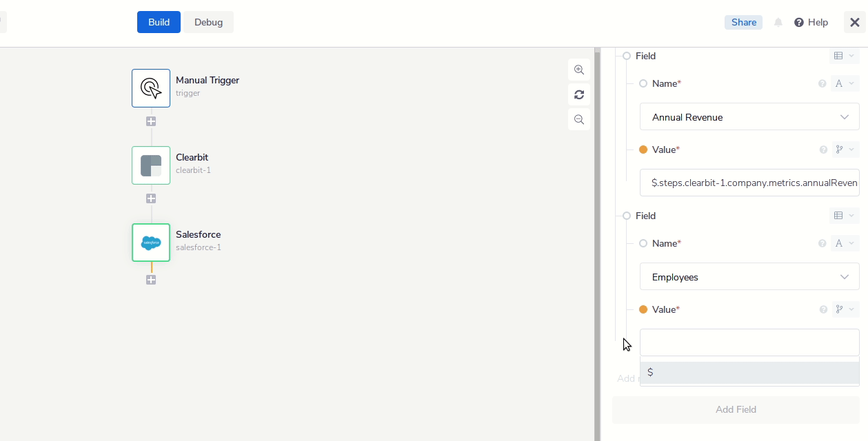Toggle the Annual Revenue Name circle
The image size is (868, 441).
[643, 83]
